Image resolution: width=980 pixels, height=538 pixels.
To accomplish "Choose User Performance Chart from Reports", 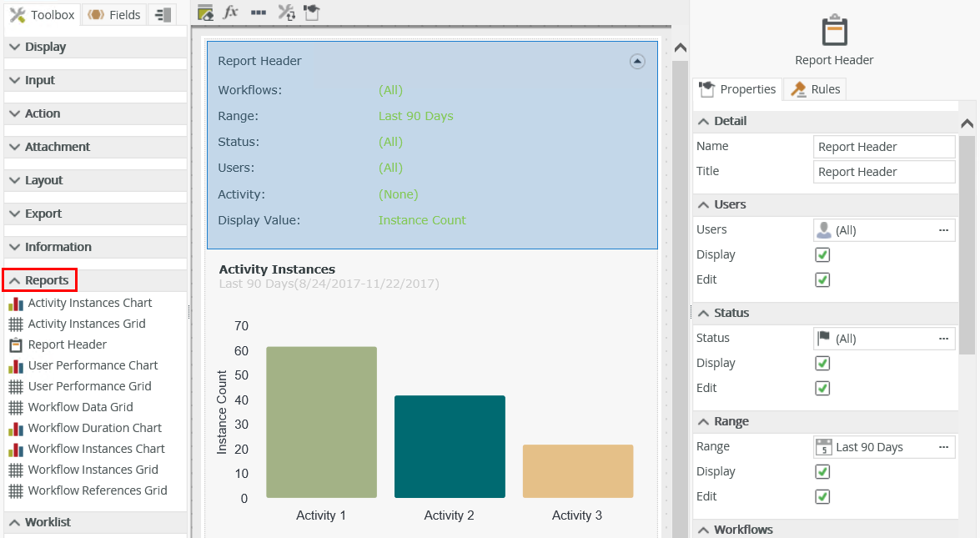I will [93, 365].
